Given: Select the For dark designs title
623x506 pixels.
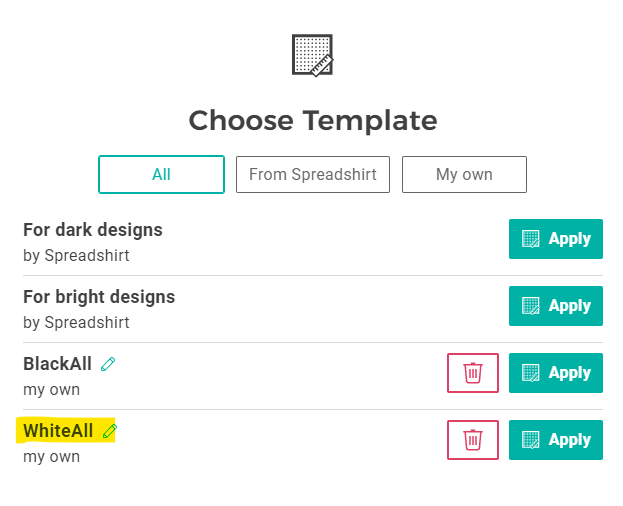Looking at the screenshot, I should tap(93, 230).
